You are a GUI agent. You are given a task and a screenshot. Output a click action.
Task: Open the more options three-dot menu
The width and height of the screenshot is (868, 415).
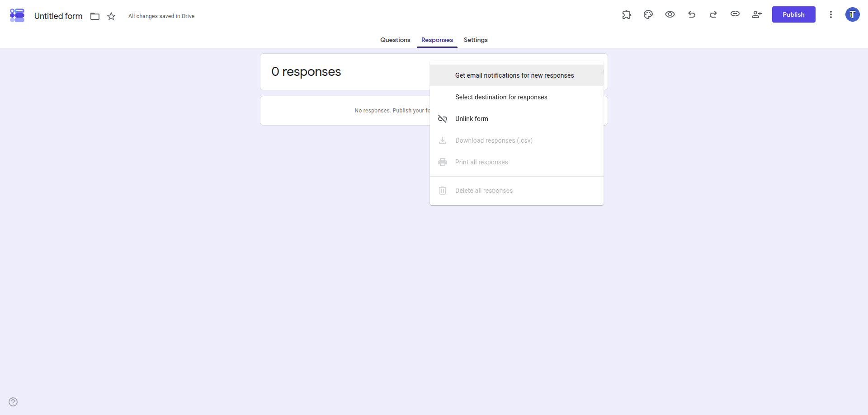click(831, 14)
